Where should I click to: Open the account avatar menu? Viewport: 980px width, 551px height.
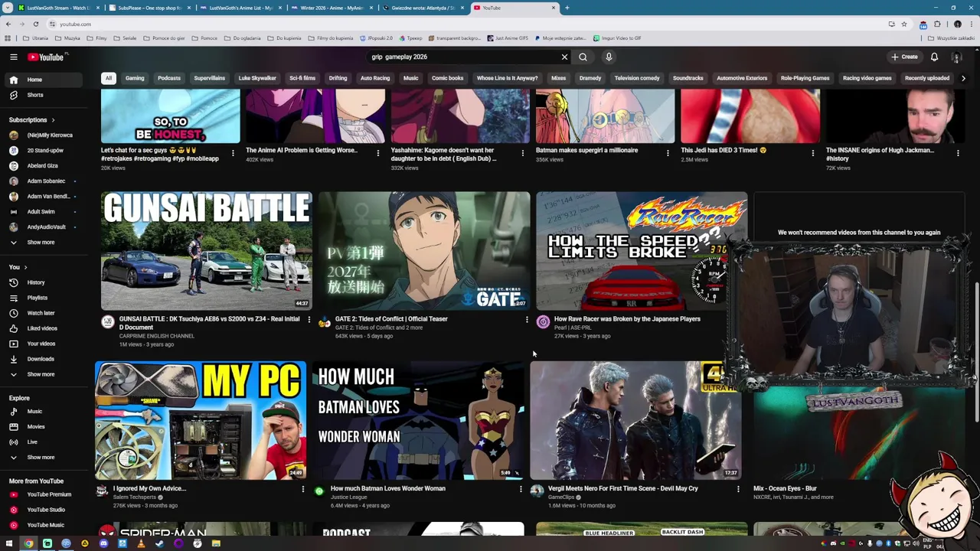(956, 57)
